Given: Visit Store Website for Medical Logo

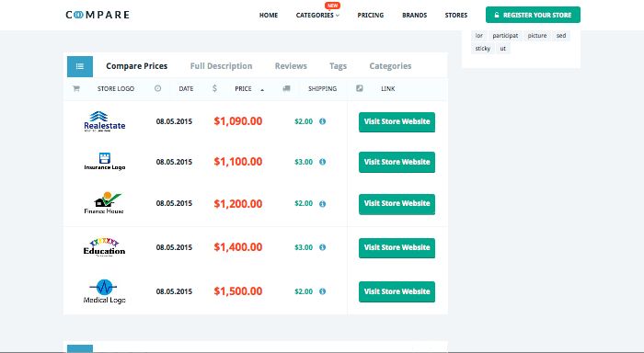Looking at the screenshot, I should pos(397,291).
